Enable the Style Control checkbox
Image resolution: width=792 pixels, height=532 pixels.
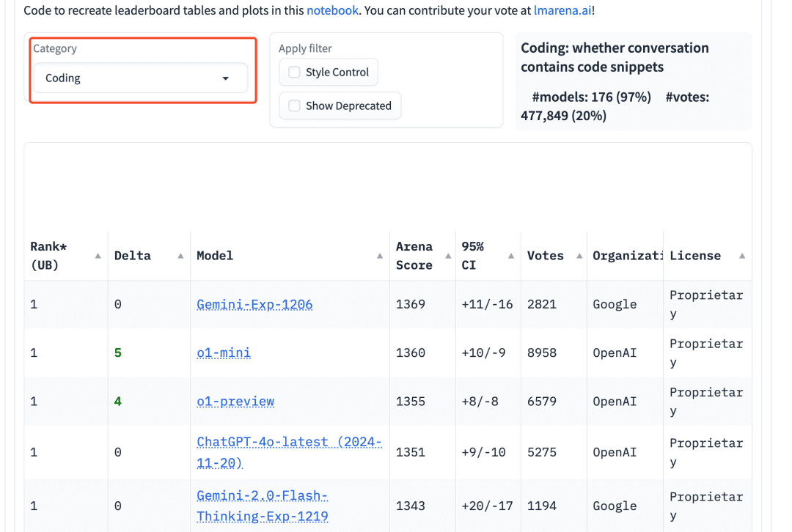coord(294,72)
